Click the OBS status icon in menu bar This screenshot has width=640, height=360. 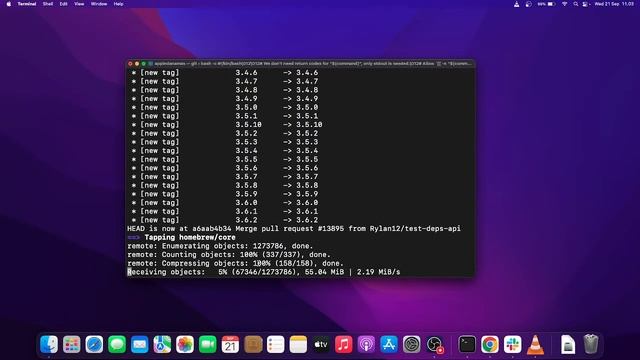click(529, 4)
